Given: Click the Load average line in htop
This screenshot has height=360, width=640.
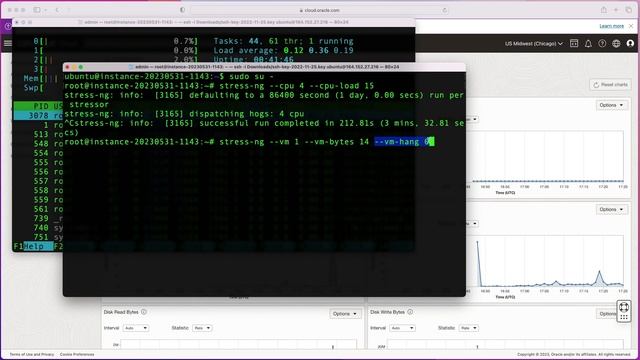Looking at the screenshot, I should click(283, 51).
